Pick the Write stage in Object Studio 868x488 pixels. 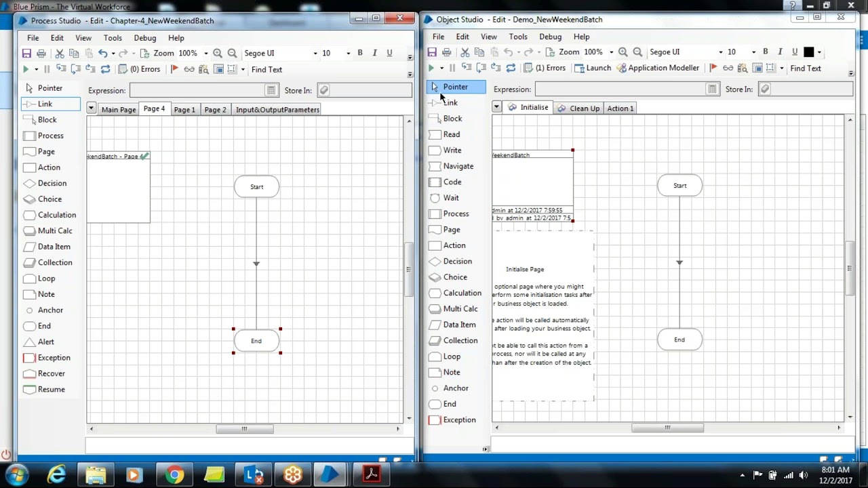click(446, 150)
